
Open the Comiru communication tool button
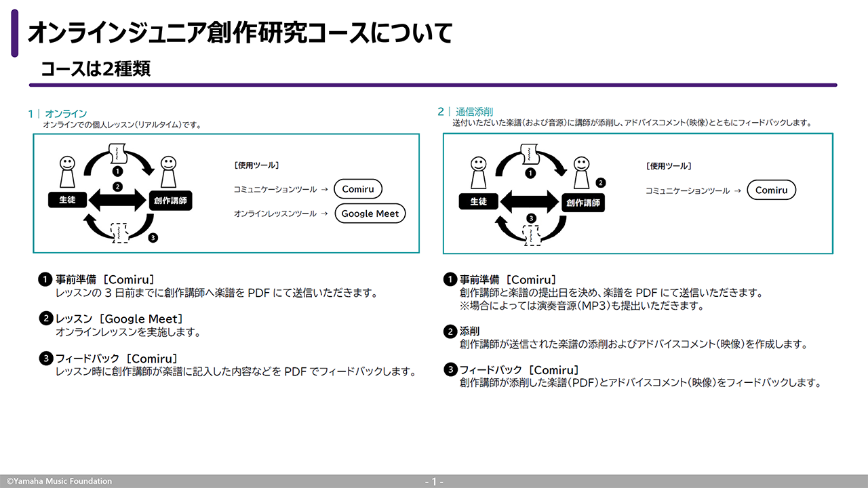click(358, 188)
